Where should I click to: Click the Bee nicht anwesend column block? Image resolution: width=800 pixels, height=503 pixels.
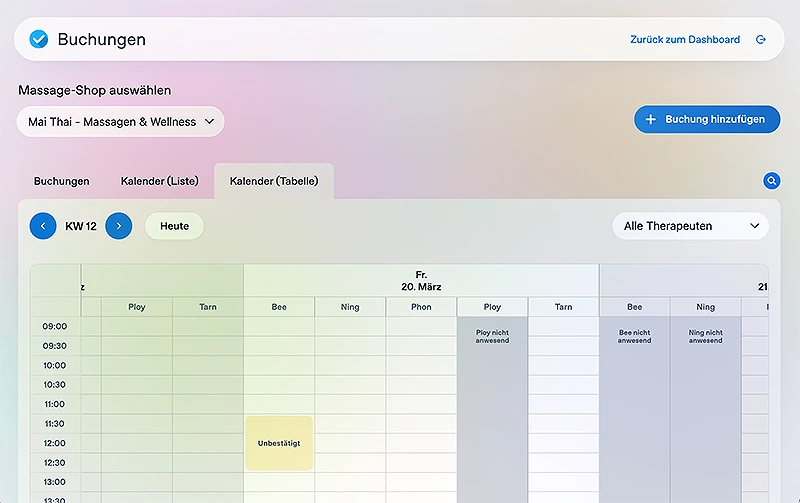pos(634,400)
